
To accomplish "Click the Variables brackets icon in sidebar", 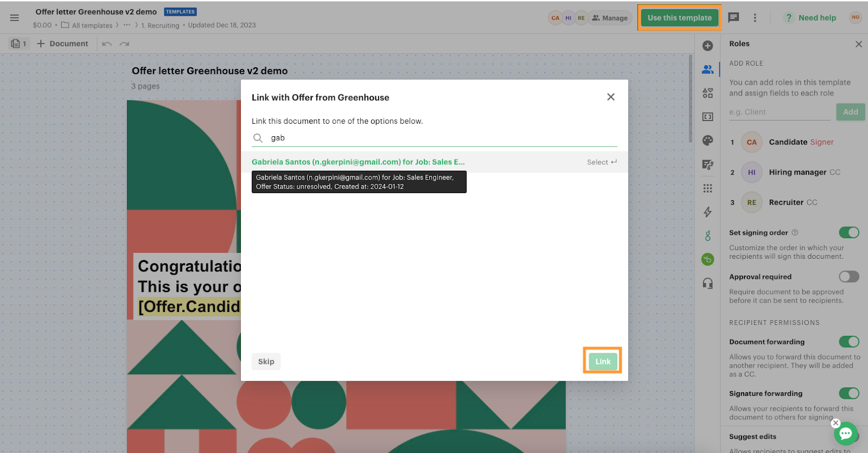I will 707,117.
